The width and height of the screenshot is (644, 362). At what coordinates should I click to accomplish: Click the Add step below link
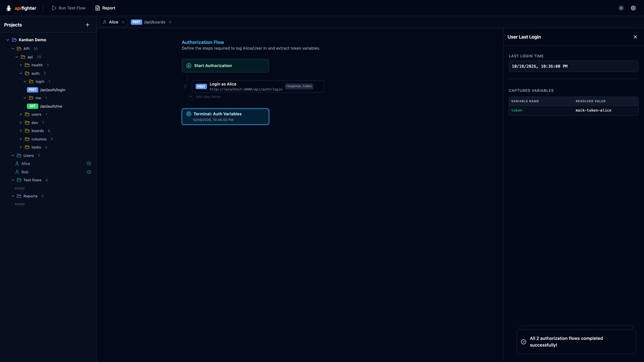[x=208, y=97]
